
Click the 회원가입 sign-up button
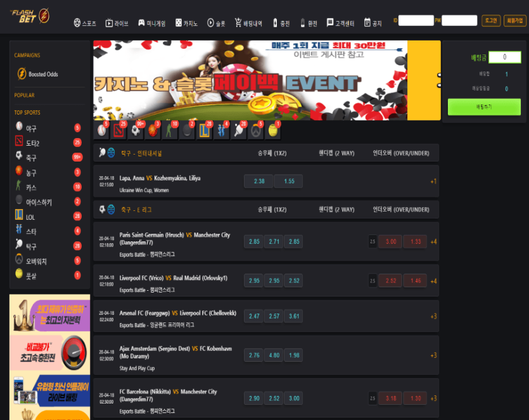515,20
